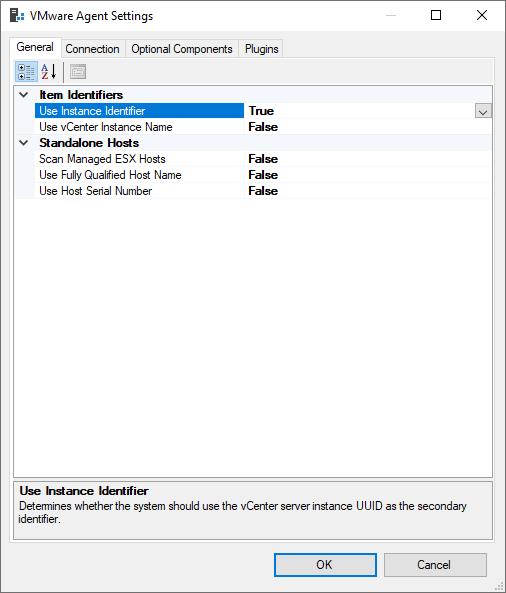Switch to the Optional Components tab
The image size is (506, 593).
tap(182, 49)
